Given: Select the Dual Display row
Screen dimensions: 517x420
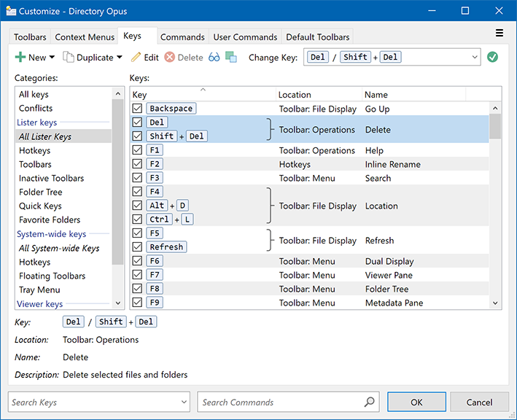Looking at the screenshot, I should [x=310, y=261].
